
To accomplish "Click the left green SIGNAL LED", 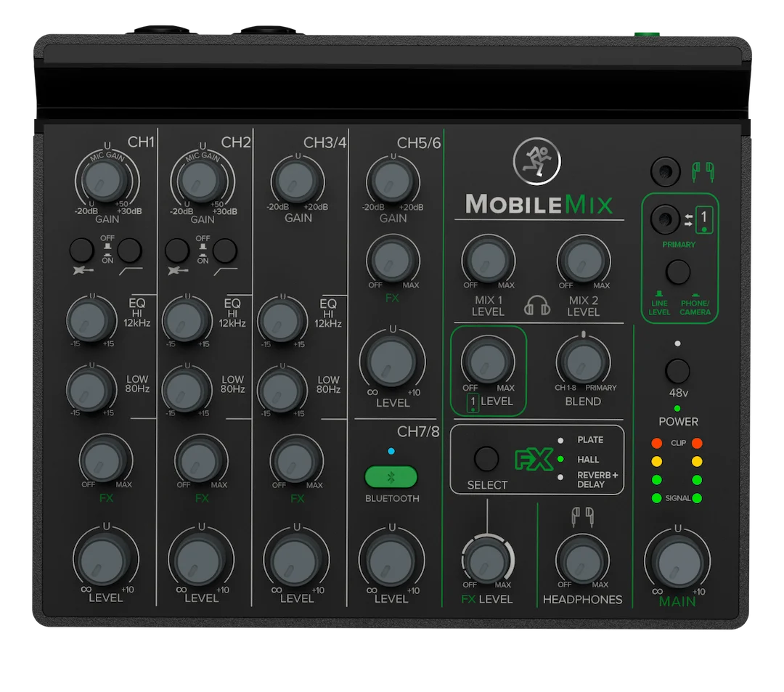I will (657, 498).
